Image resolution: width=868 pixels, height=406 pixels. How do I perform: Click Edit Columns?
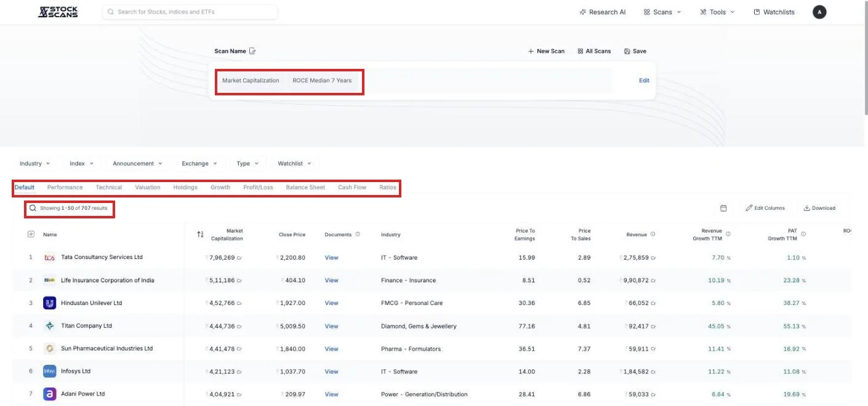pos(765,208)
